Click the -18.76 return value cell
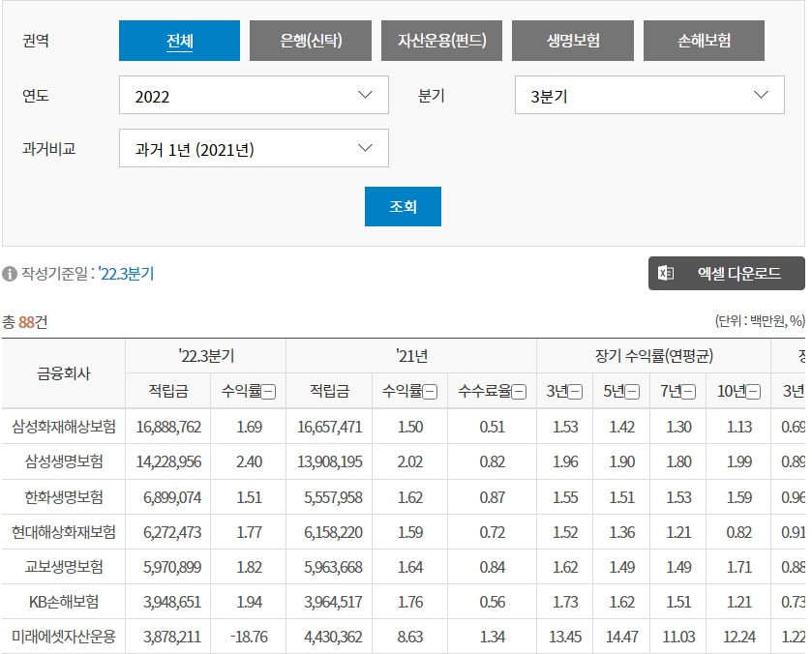This screenshot has height=654, width=812. pyautogui.click(x=249, y=637)
